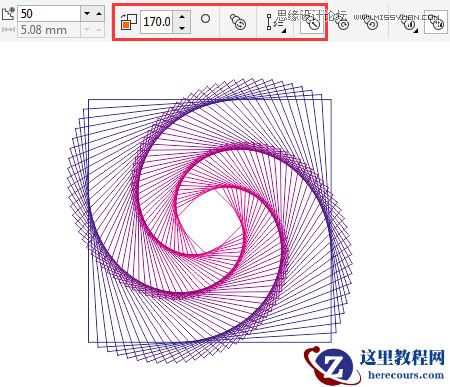The height and width of the screenshot is (387, 450).
Task: Select the blend steps mode icon
Action: coord(8,14)
